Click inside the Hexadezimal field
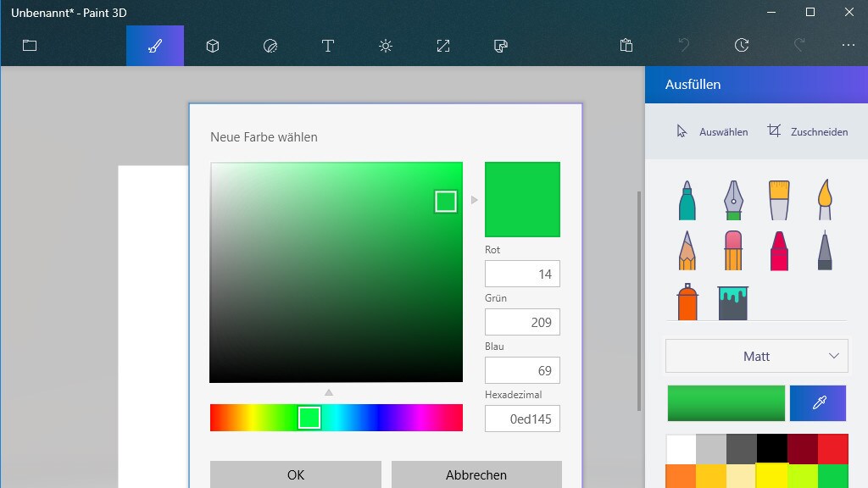Viewport: 868px width, 488px height. 522,419
